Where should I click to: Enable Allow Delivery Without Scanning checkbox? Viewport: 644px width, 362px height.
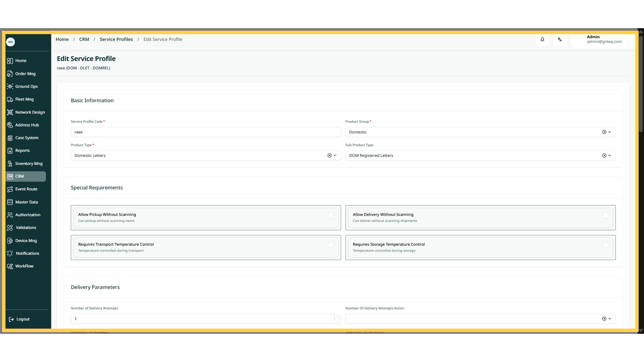pyautogui.click(x=605, y=216)
